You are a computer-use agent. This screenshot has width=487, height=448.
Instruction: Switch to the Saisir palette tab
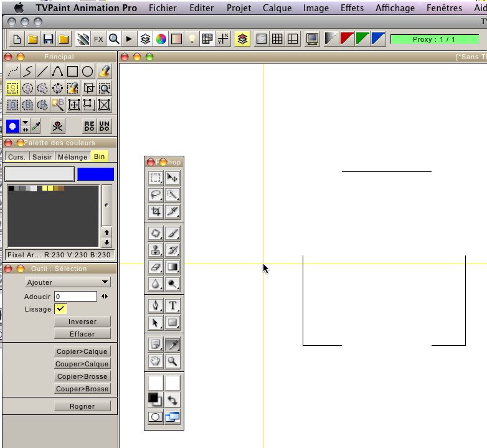42,157
